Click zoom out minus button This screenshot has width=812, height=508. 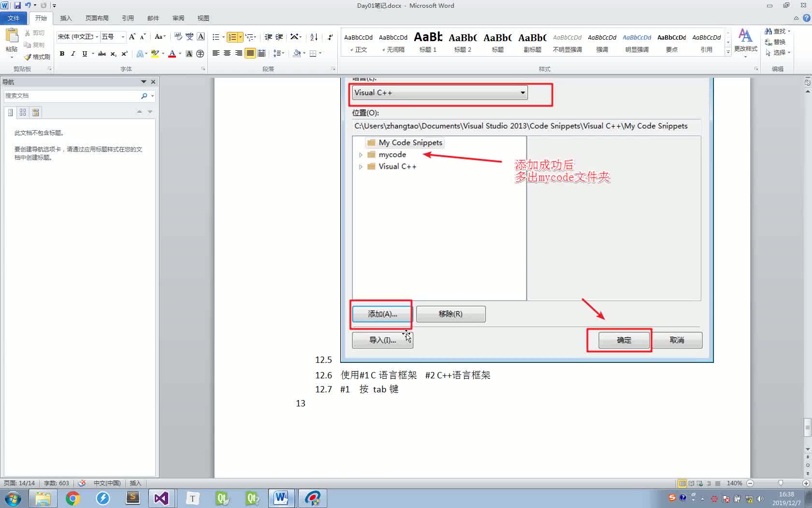750,483
